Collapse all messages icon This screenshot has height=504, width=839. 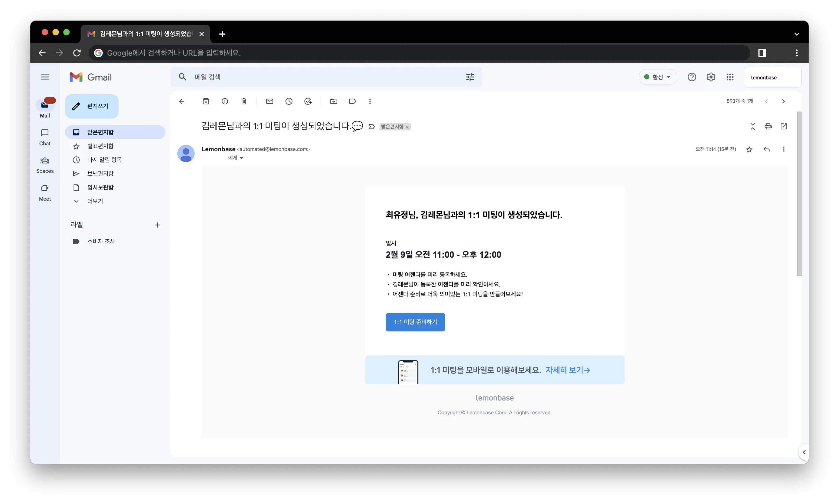pos(753,126)
